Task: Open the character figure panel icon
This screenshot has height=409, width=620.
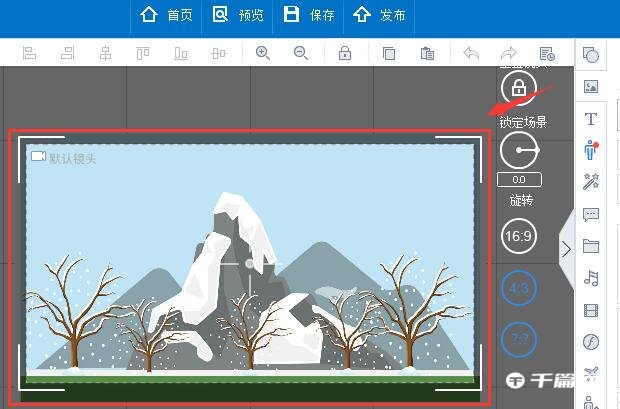Action: [x=590, y=150]
